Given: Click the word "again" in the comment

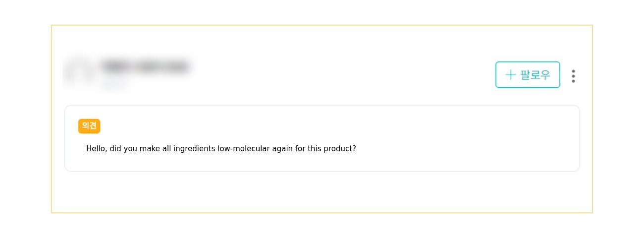Looking at the screenshot, I should [x=282, y=148].
